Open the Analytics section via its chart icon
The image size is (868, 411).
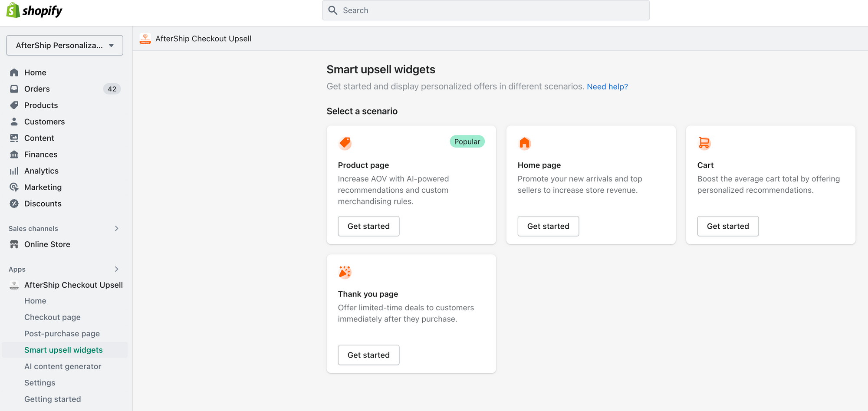click(14, 171)
